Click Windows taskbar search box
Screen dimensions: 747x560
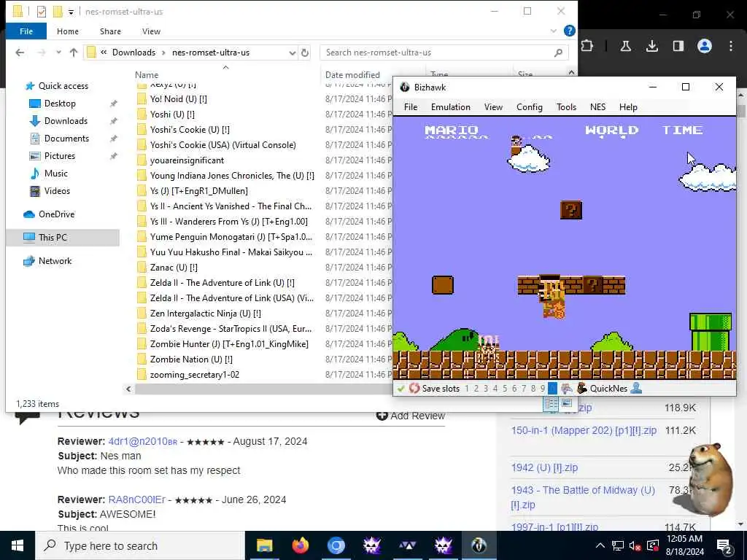140,545
